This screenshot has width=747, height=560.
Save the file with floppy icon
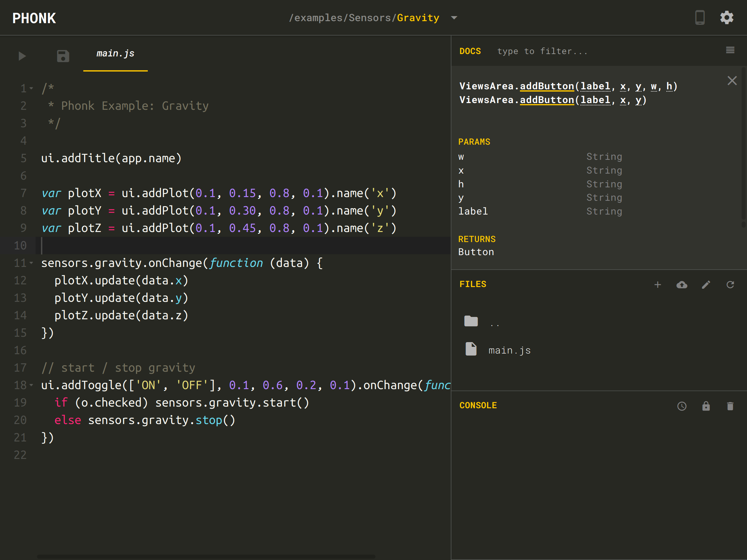pyautogui.click(x=63, y=56)
